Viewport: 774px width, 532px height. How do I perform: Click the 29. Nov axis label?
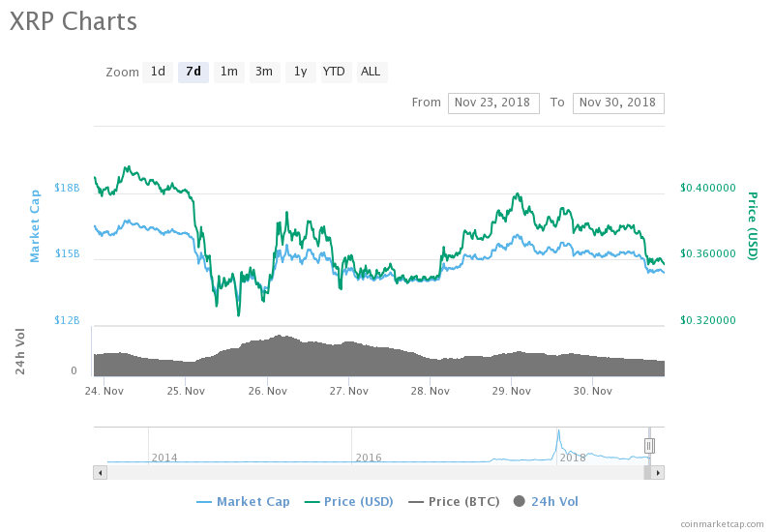tap(512, 391)
